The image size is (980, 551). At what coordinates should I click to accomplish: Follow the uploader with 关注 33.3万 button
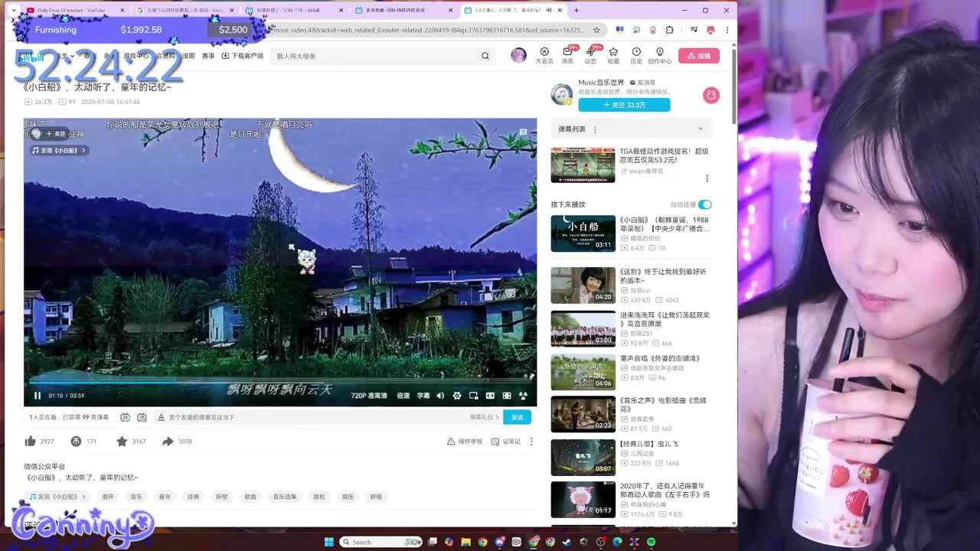click(x=624, y=105)
